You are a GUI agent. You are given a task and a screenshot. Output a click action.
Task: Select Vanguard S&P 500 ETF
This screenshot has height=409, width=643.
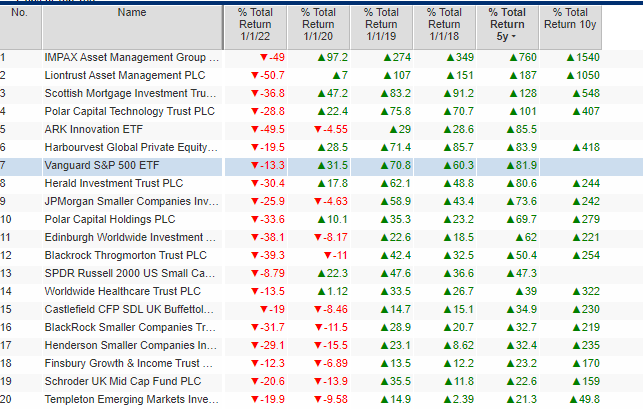click(x=102, y=166)
